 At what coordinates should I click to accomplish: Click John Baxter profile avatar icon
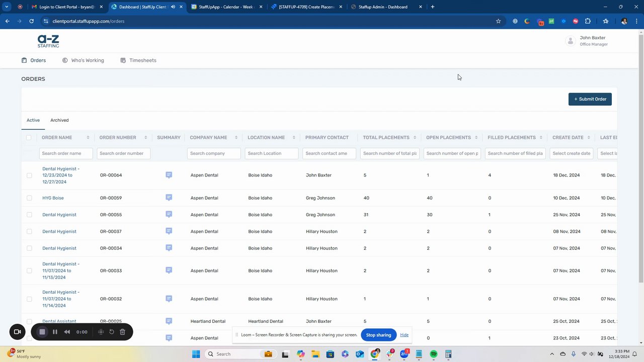click(x=570, y=41)
